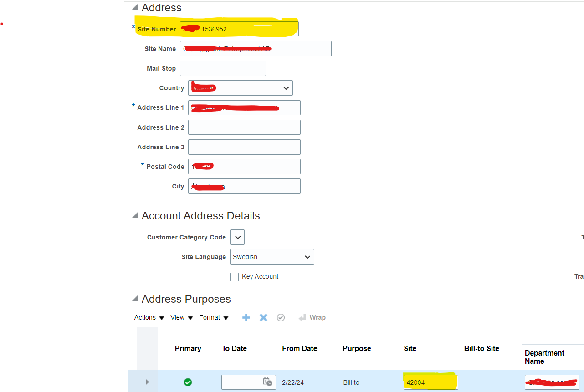Click the green Primary indicator in the table row

pos(188,382)
